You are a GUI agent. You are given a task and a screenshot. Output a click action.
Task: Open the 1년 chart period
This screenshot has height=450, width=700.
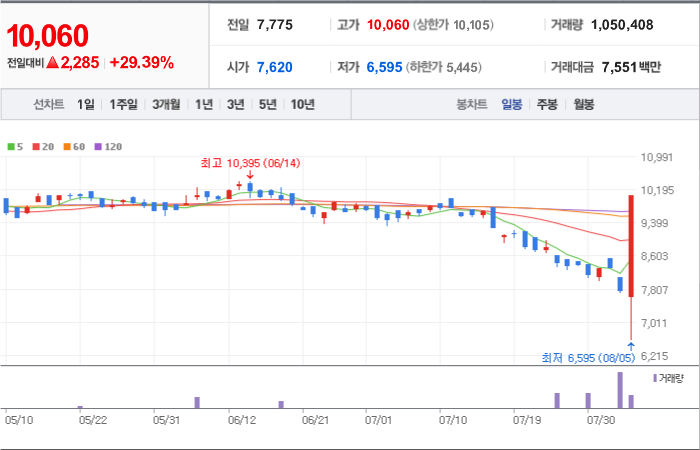point(204,105)
